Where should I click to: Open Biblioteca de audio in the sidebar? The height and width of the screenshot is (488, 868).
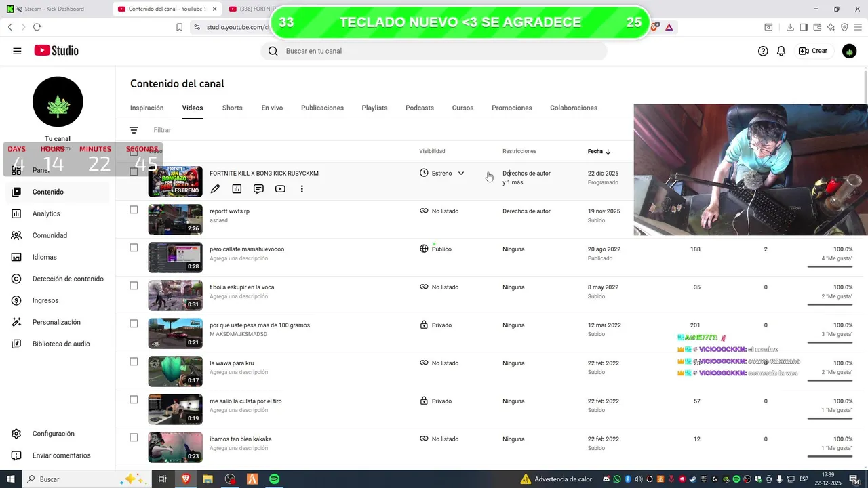pyautogui.click(x=58, y=344)
